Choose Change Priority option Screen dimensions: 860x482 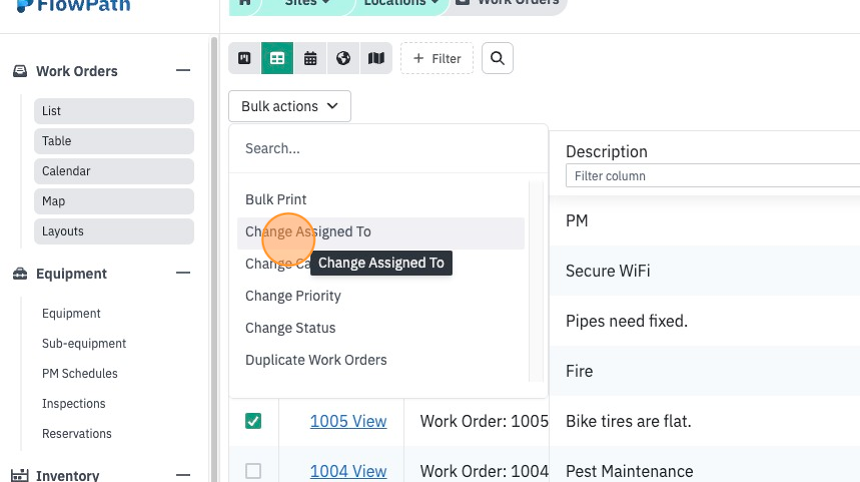pos(381,296)
